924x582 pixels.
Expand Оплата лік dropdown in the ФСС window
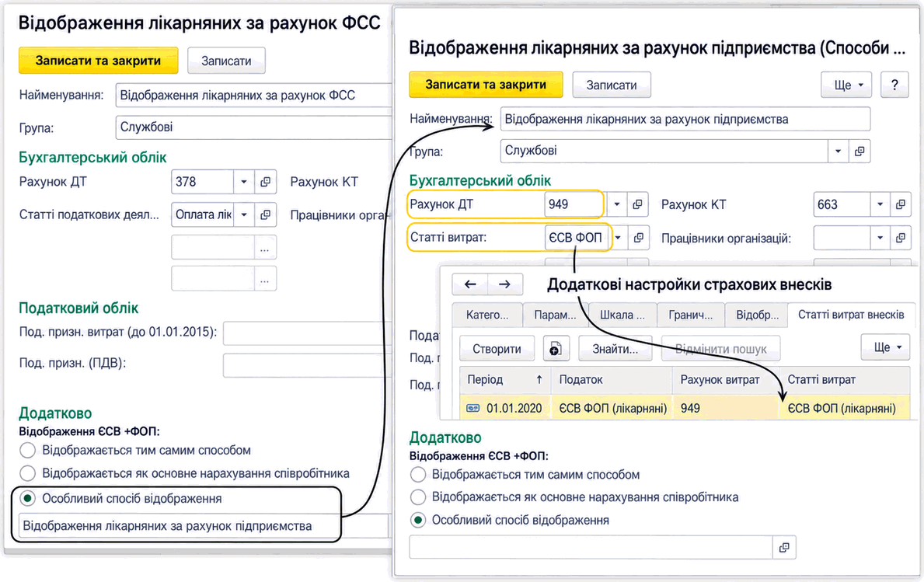[243, 215]
